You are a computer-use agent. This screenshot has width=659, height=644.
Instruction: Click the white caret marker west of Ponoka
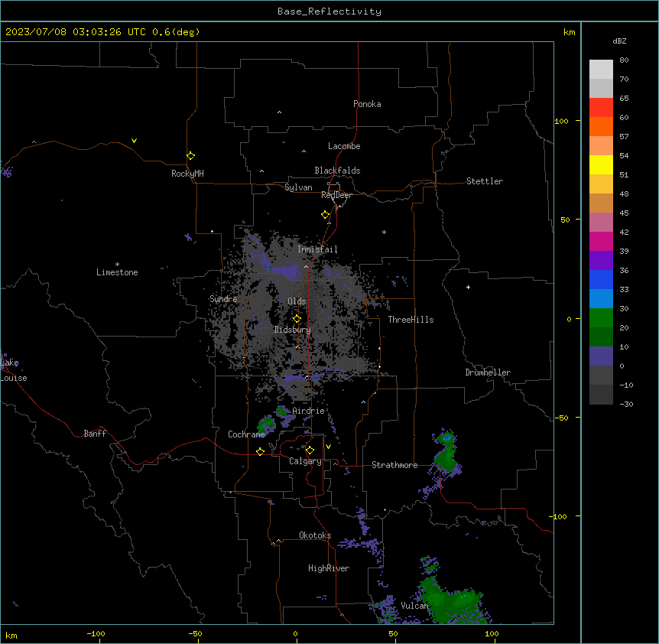pyautogui.click(x=280, y=112)
